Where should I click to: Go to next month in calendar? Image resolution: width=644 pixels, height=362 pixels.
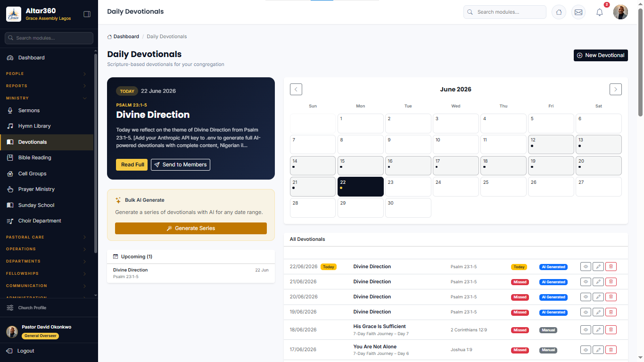coord(615,90)
